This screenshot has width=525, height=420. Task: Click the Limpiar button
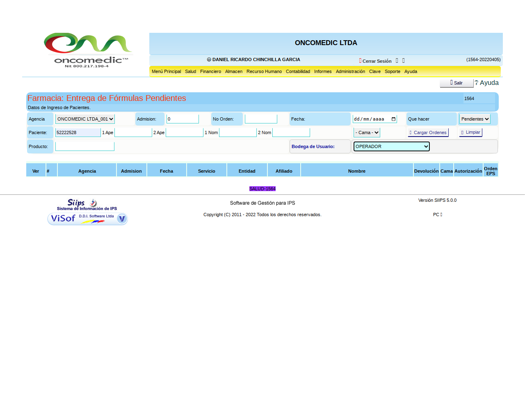tap(470, 132)
